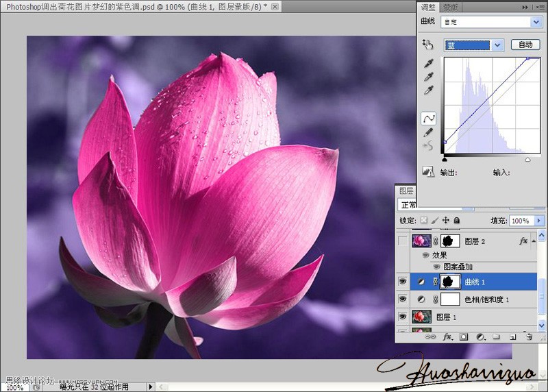Click the 填充 100% input field

[x=521, y=220]
